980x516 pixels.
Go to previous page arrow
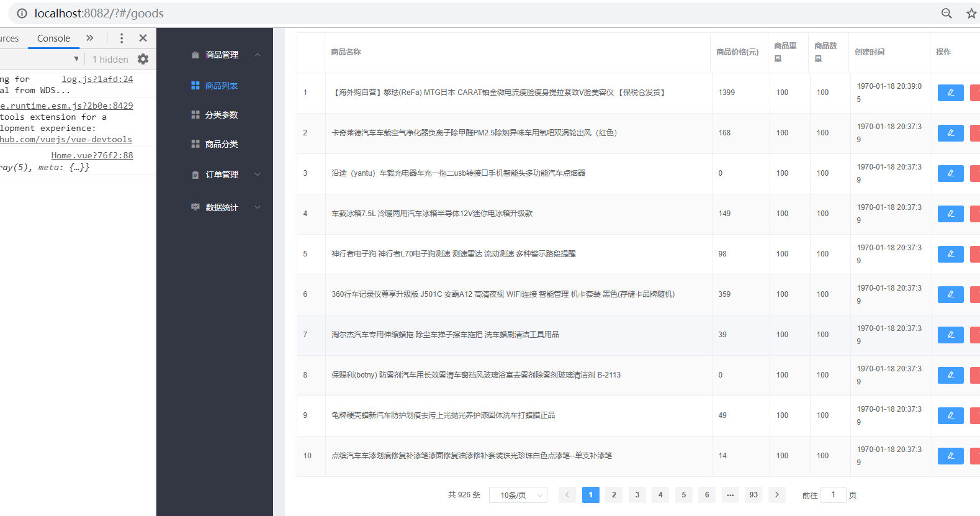coord(567,495)
